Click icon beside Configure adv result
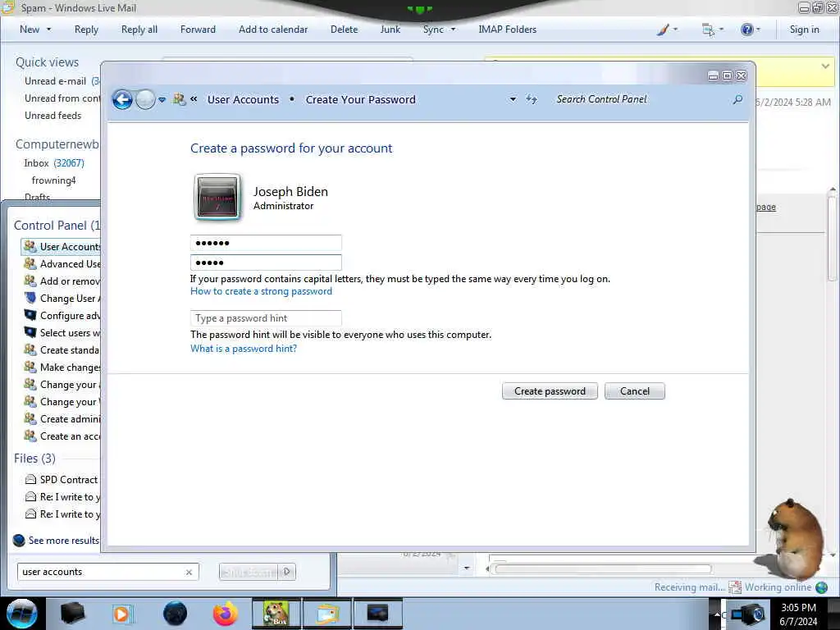Viewport: 840px width, 630px height. (x=30, y=316)
